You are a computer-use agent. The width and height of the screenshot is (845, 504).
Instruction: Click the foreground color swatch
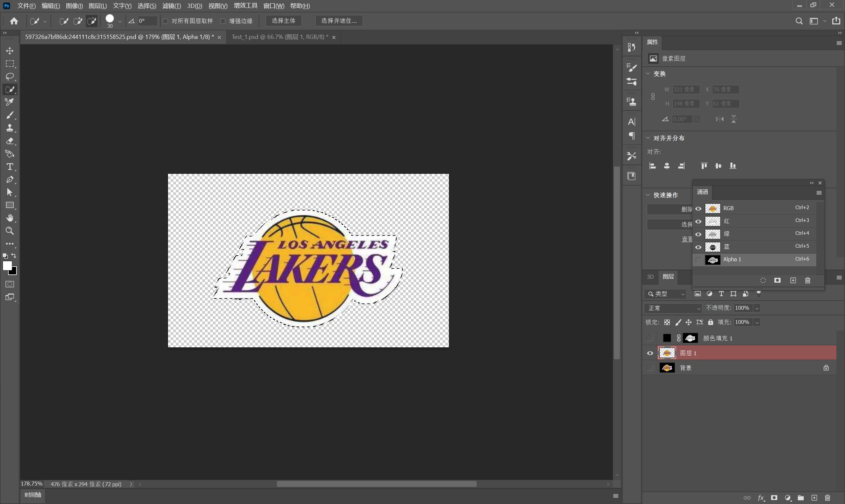tap(7, 266)
